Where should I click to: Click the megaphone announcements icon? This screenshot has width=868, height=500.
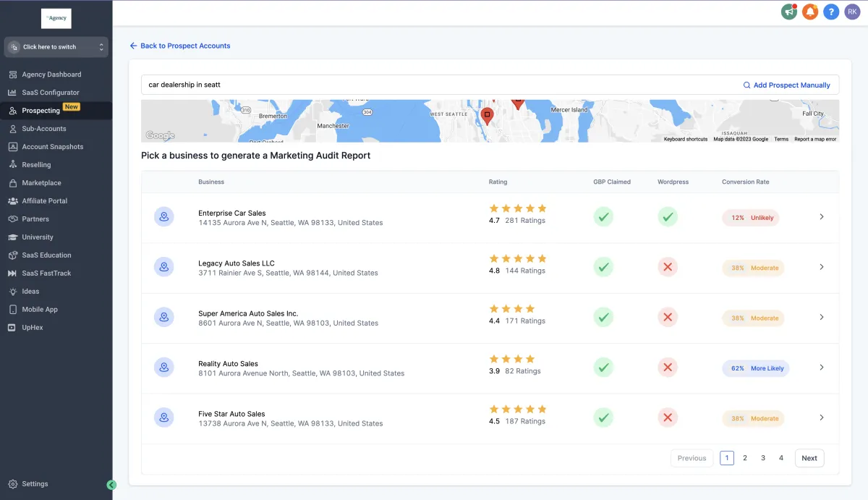(x=789, y=12)
